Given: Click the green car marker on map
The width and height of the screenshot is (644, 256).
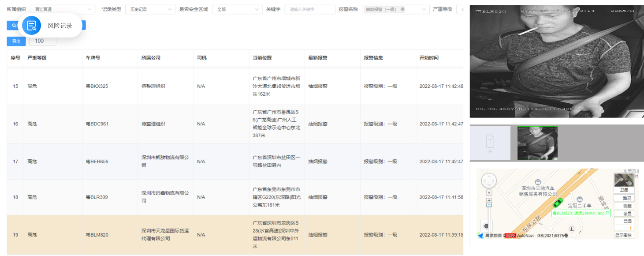Looking at the screenshot, I should pos(558,203).
